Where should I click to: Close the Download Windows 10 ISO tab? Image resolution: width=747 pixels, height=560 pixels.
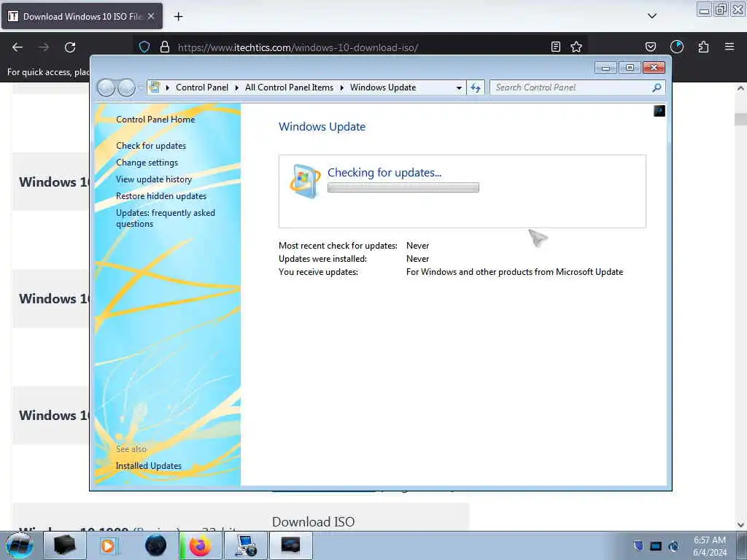point(151,16)
